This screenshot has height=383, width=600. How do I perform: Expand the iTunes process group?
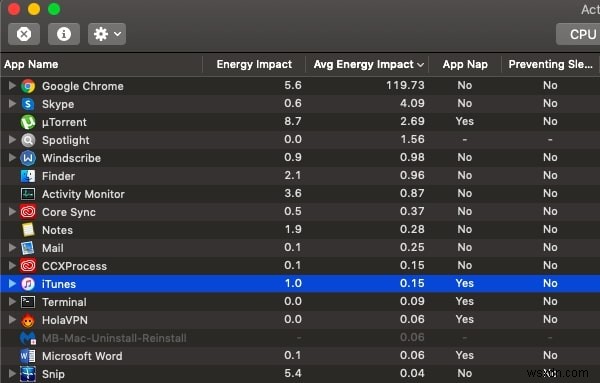tap(12, 283)
